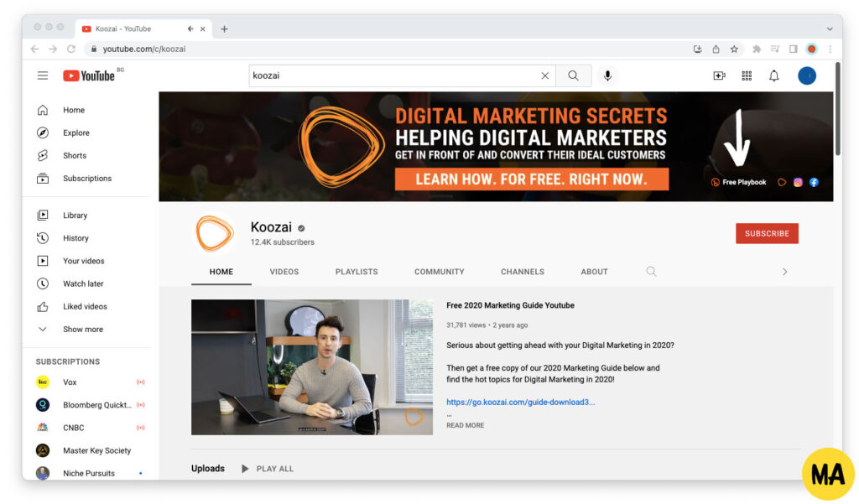Open the blue account avatar menu

[x=806, y=75]
